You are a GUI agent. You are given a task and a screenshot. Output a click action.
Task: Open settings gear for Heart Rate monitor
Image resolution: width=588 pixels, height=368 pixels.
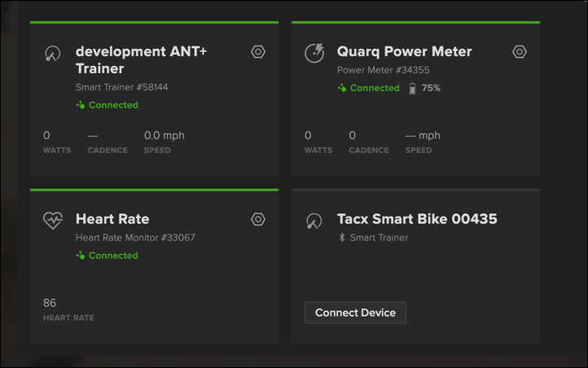pos(258,219)
